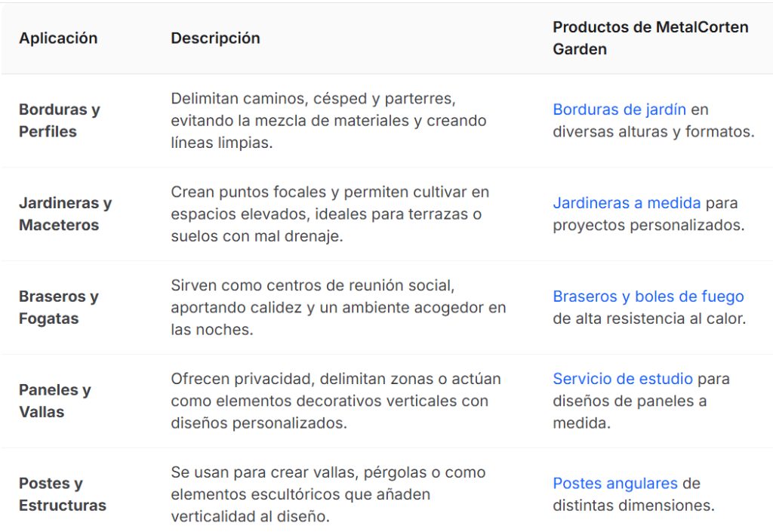Open the "Servicio de estudio" link

(x=623, y=379)
